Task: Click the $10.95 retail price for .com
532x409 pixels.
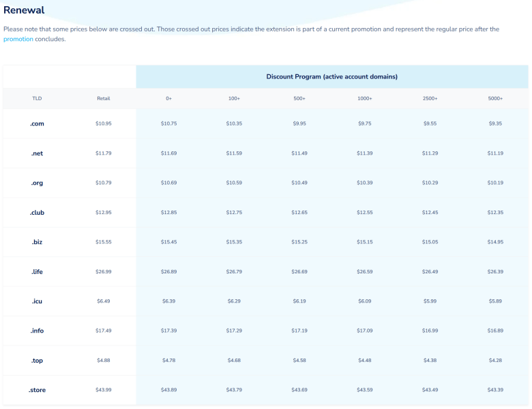Action: [x=104, y=123]
